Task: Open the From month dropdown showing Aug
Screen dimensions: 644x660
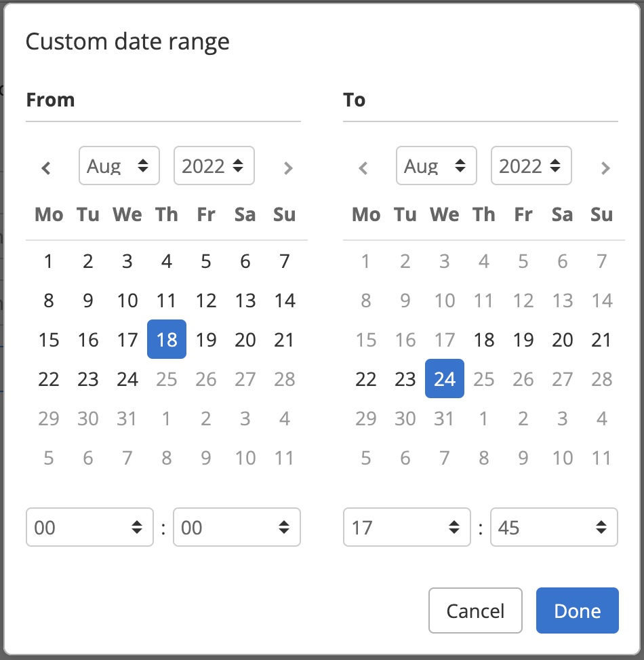Action: (x=119, y=166)
